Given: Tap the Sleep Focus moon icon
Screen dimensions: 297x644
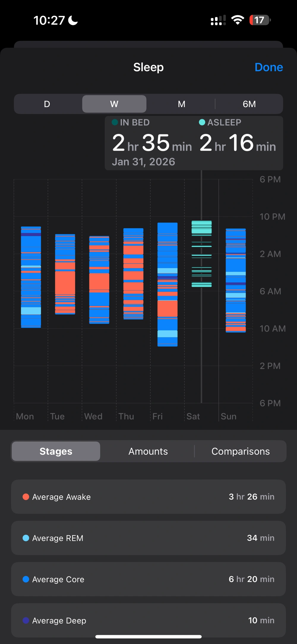Looking at the screenshot, I should pyautogui.click(x=73, y=20).
